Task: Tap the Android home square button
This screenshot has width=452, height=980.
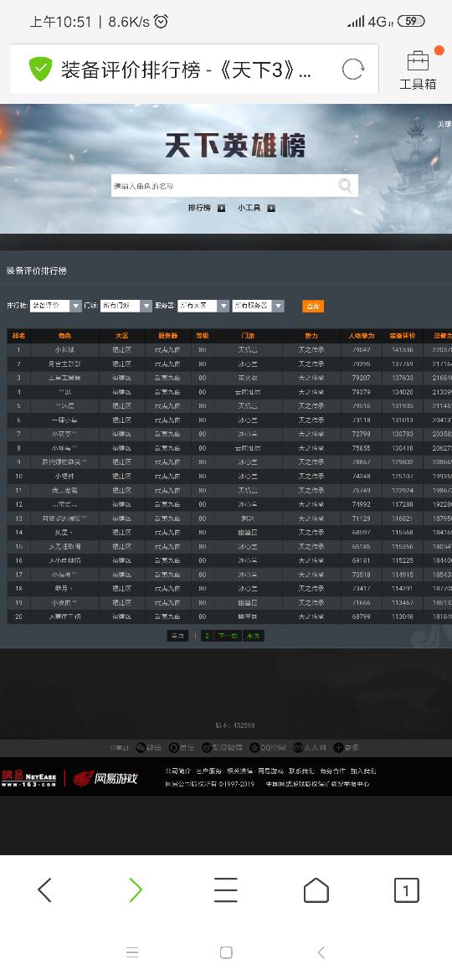Action: point(226,952)
